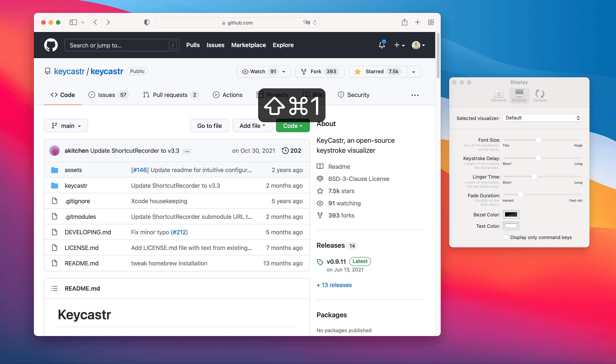
Task: Click the Go to file button
Action: point(209,125)
